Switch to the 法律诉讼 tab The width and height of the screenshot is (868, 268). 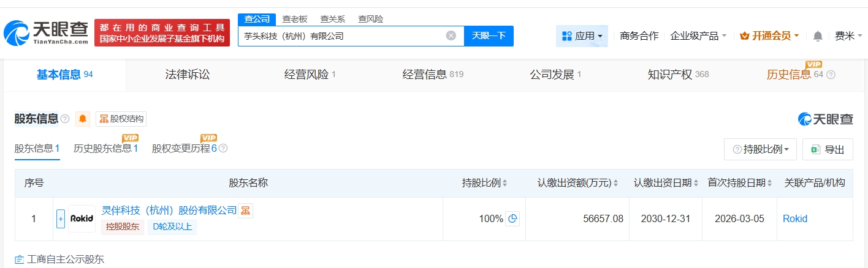pyautogui.click(x=187, y=75)
